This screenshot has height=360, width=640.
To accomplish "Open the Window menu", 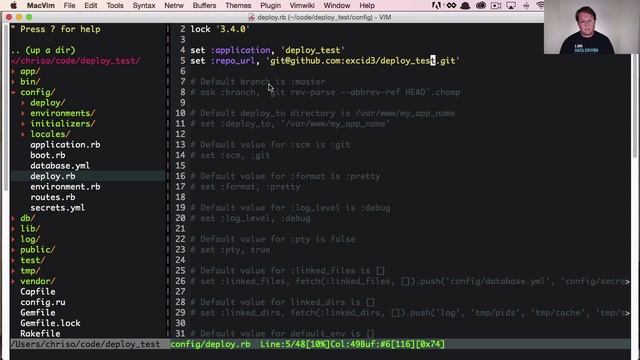I will point(337,5).
